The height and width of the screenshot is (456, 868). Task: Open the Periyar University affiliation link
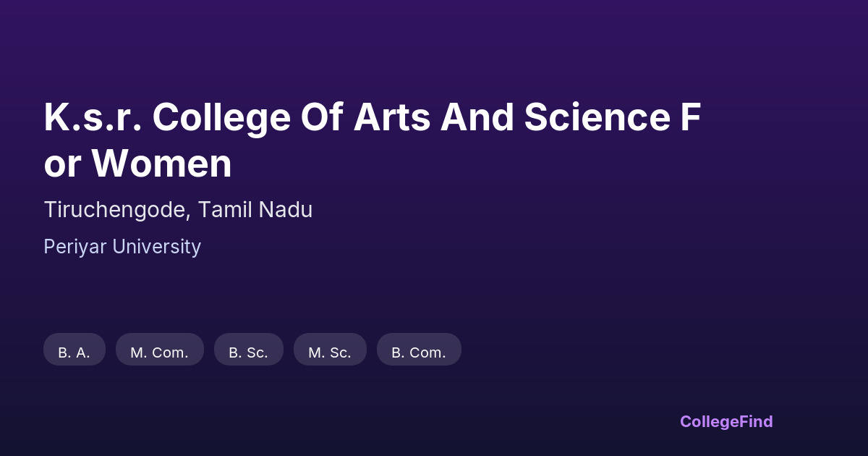tap(122, 247)
